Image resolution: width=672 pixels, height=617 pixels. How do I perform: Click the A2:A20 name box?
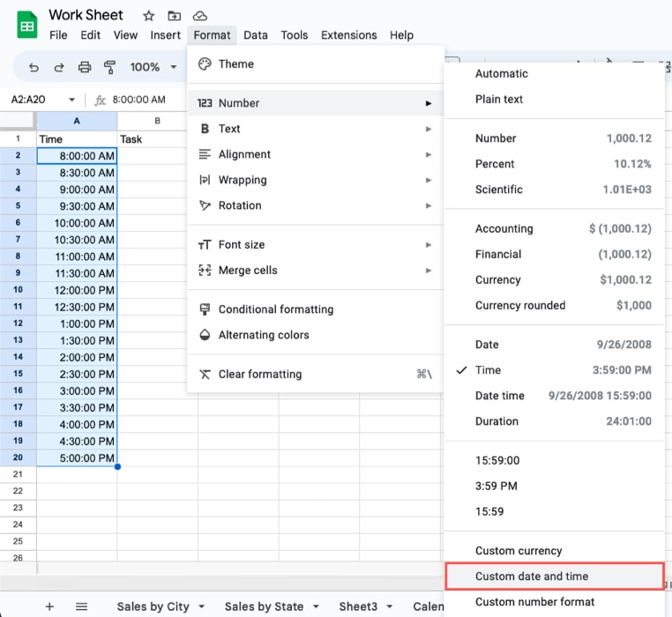tap(28, 100)
